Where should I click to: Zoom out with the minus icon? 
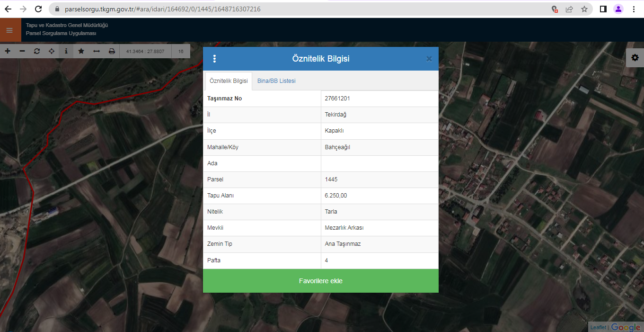coord(22,51)
